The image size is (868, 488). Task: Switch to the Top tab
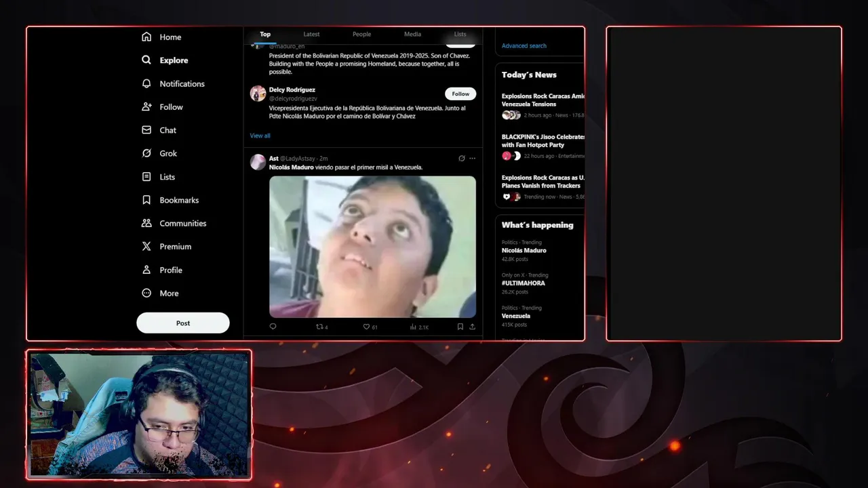(x=265, y=35)
